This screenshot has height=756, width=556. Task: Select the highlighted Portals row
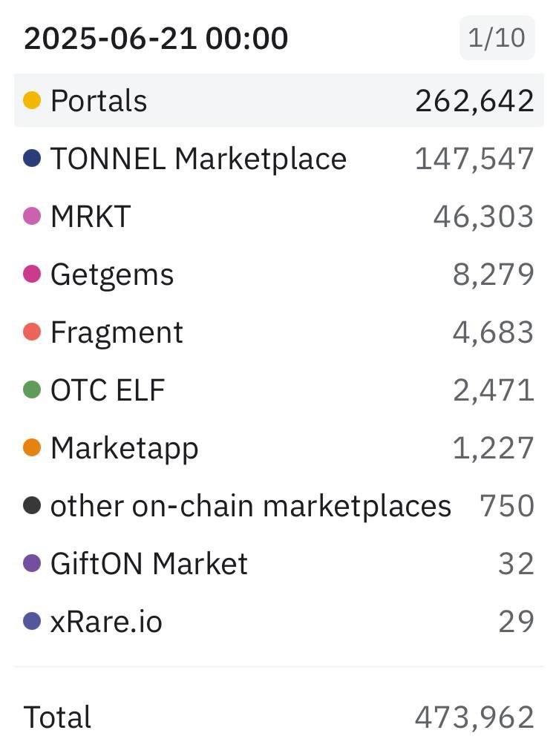point(278,100)
